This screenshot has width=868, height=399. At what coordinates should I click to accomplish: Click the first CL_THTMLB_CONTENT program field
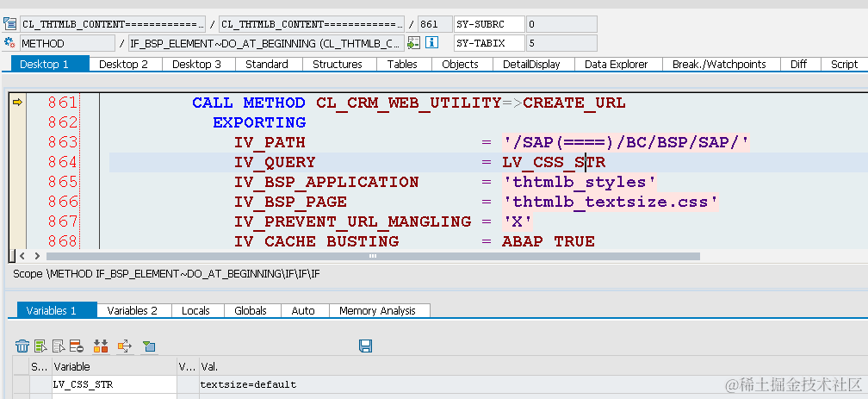113,24
